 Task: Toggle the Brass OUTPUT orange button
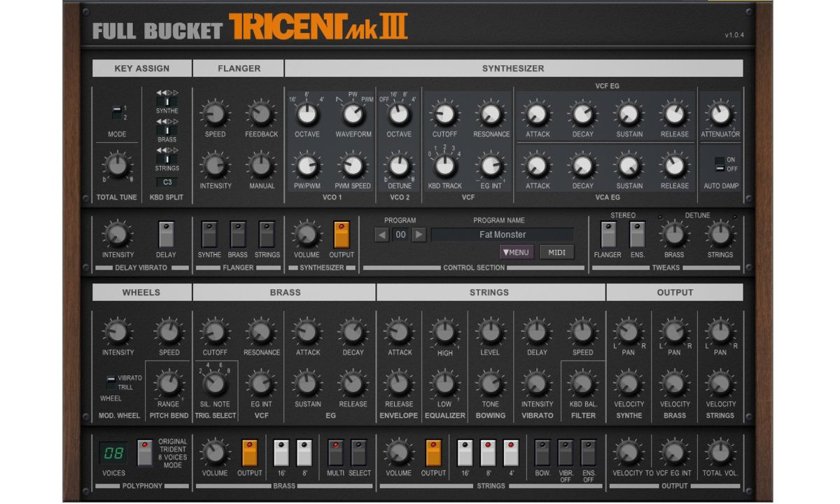249,453
